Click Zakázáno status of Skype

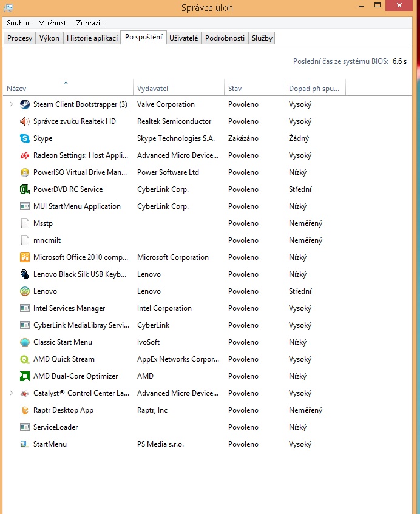pos(243,138)
